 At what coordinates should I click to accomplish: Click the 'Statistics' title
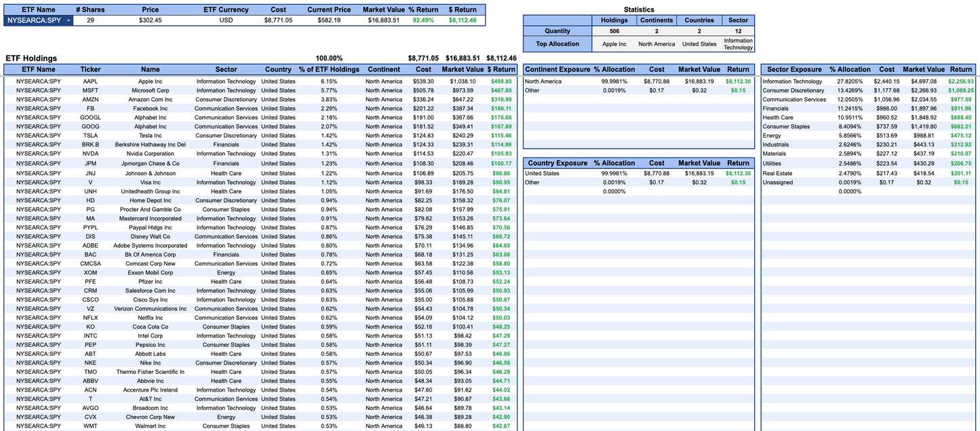[639, 10]
